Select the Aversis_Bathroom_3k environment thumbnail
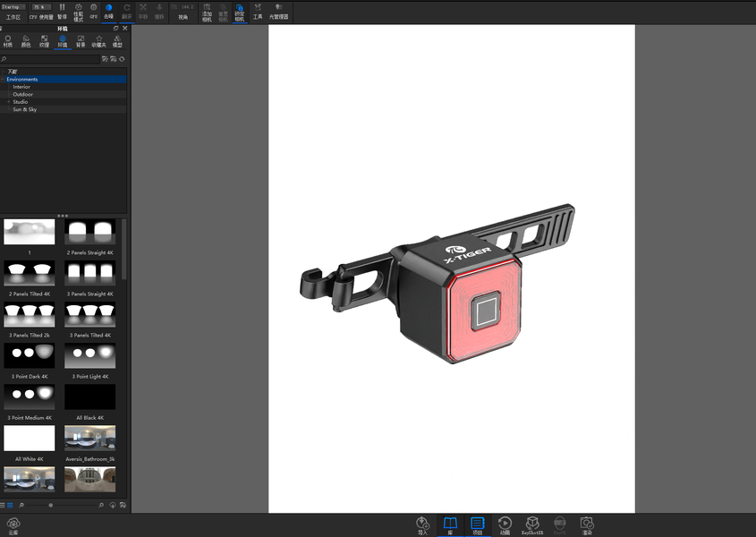Screen dimensions: 756x537 (90, 438)
